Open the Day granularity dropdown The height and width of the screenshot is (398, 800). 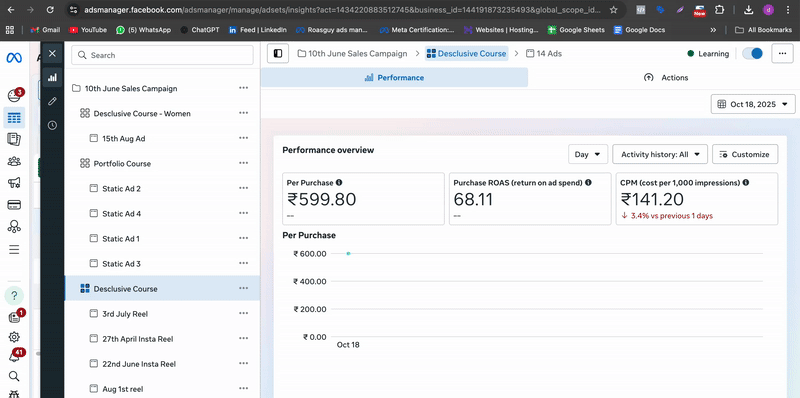[x=588, y=154]
